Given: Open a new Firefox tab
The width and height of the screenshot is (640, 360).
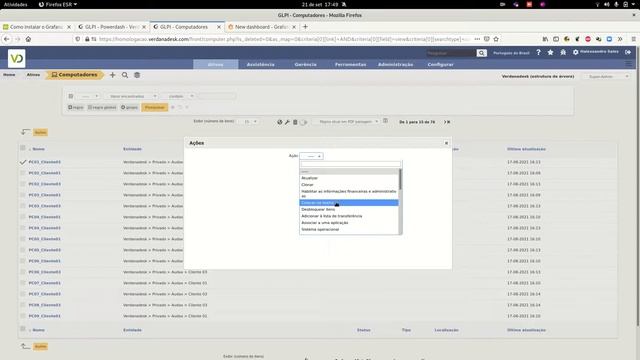Looking at the screenshot, I should tap(305, 27).
